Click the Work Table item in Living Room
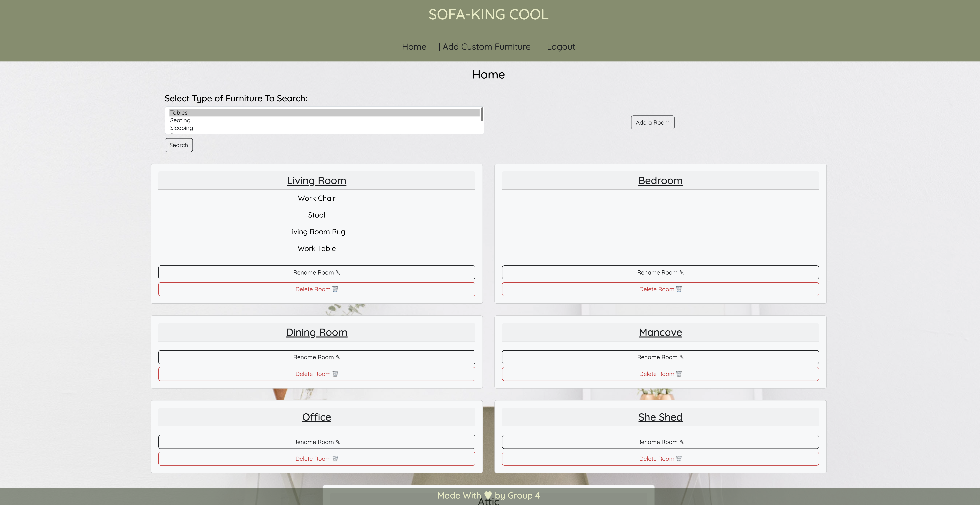Screen dimensions: 980x505 click(x=317, y=249)
